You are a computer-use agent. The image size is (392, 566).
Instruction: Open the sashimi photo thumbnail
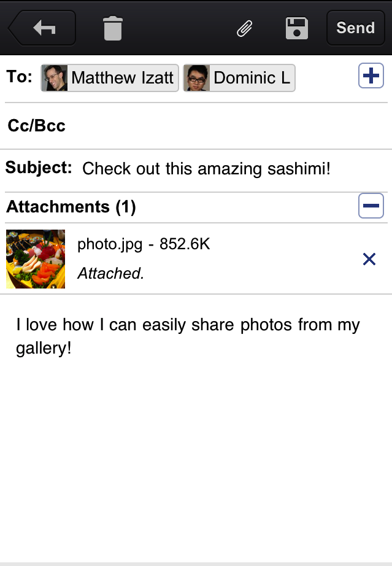(36, 259)
